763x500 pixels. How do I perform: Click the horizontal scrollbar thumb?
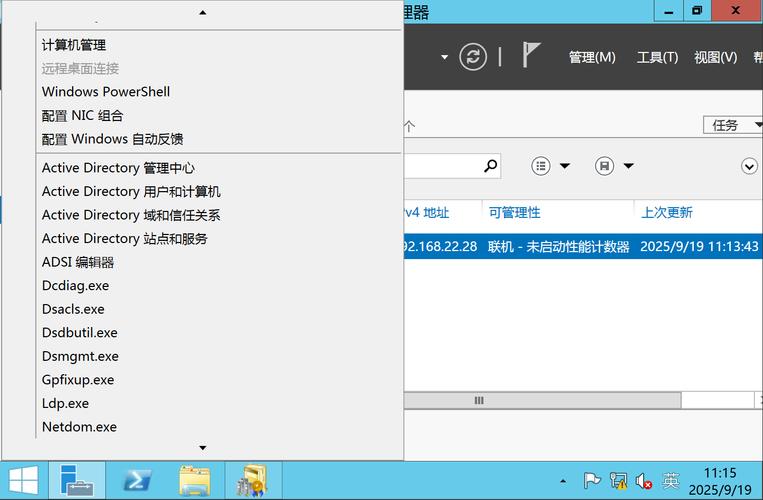[542, 400]
